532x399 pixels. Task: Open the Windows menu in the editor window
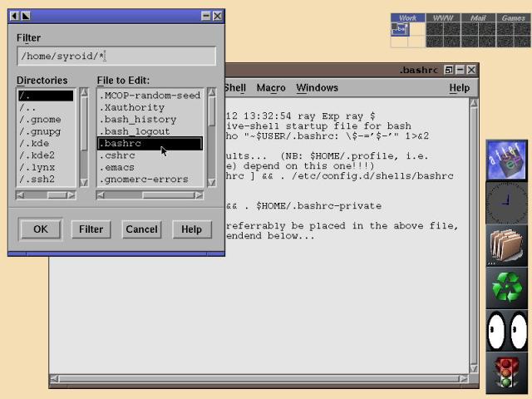pyautogui.click(x=318, y=88)
